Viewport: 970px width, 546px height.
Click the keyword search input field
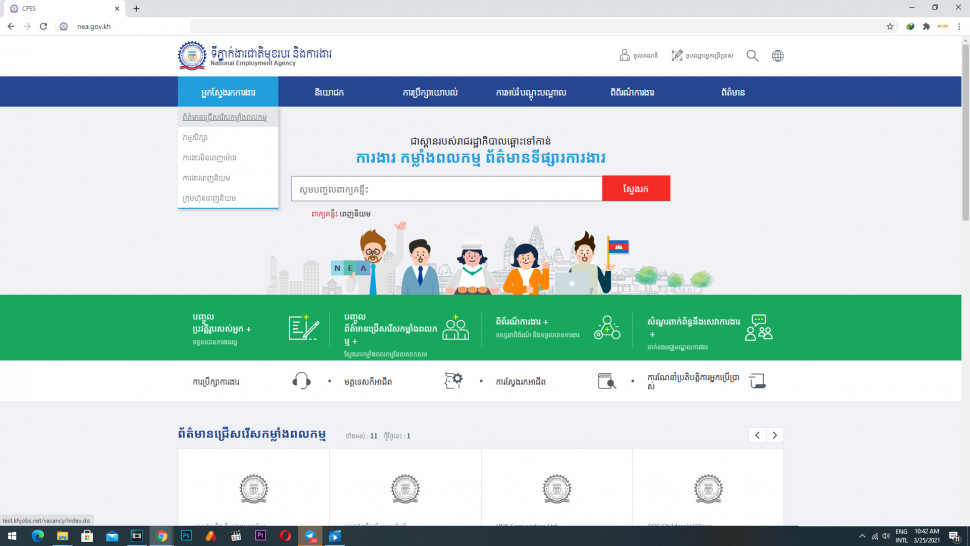(446, 188)
